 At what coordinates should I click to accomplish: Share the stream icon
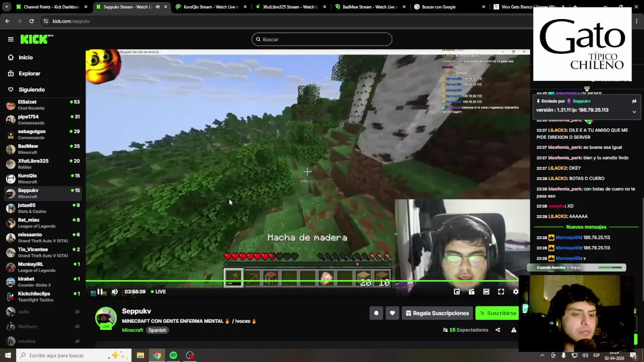pyautogui.click(x=498, y=330)
